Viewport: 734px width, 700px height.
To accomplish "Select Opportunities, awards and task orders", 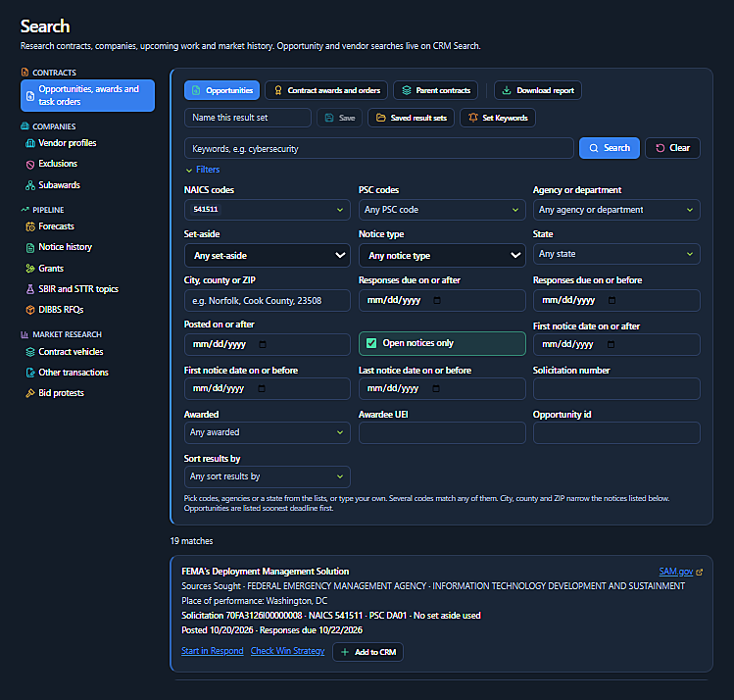I will pos(87,95).
